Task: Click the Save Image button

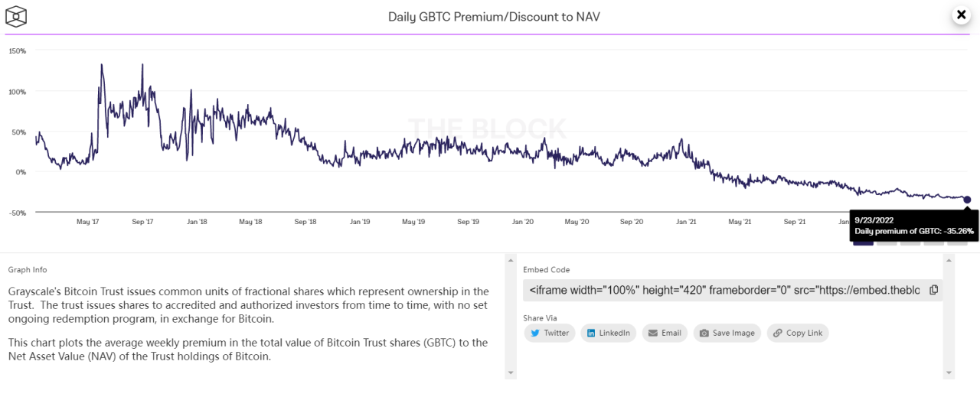Action: pos(727,333)
